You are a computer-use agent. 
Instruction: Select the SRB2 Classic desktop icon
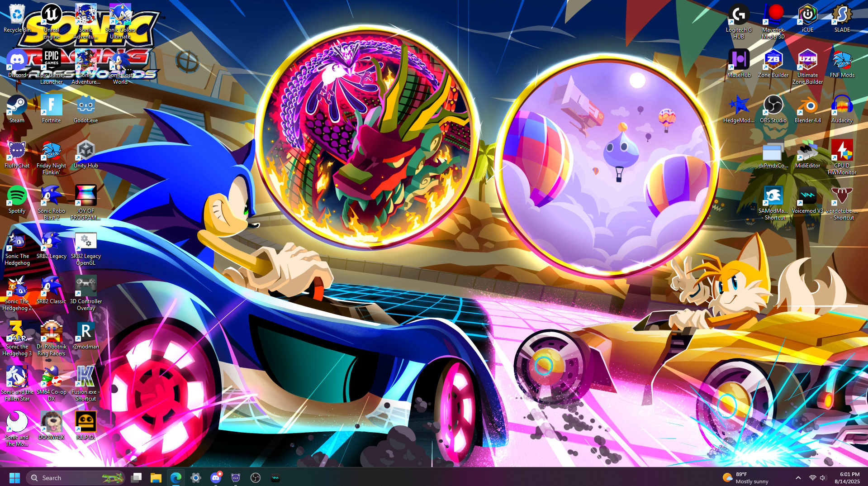coord(52,291)
